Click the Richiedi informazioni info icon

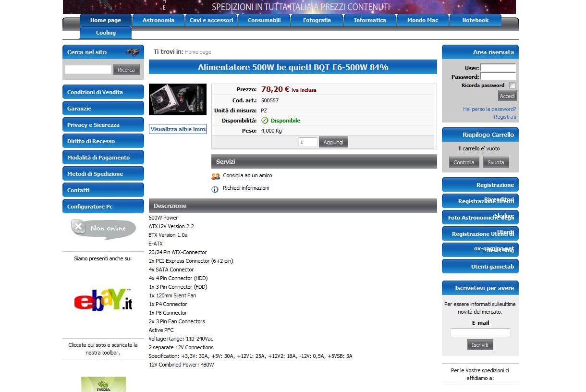tap(215, 189)
